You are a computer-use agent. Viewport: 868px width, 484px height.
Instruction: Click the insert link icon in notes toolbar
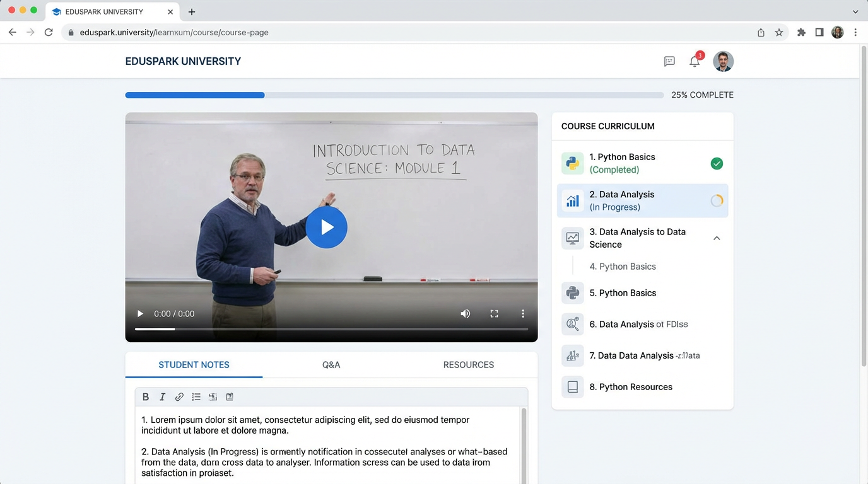179,397
